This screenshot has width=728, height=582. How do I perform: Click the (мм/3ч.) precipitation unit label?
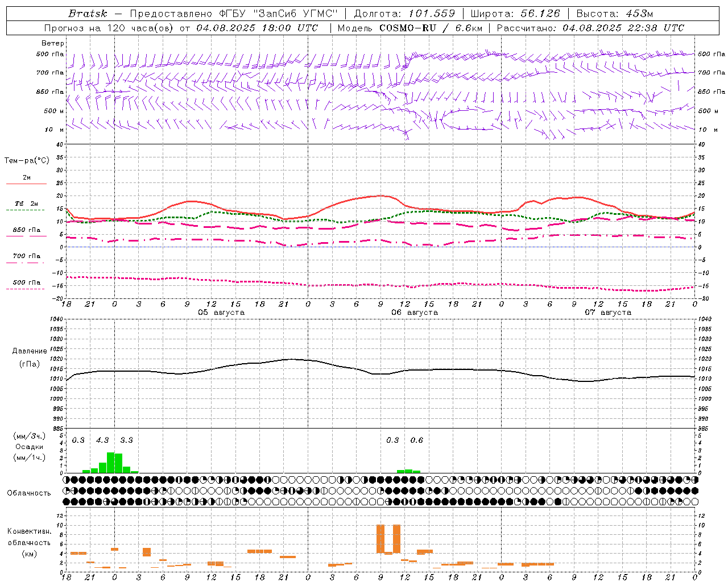pyautogui.click(x=29, y=436)
